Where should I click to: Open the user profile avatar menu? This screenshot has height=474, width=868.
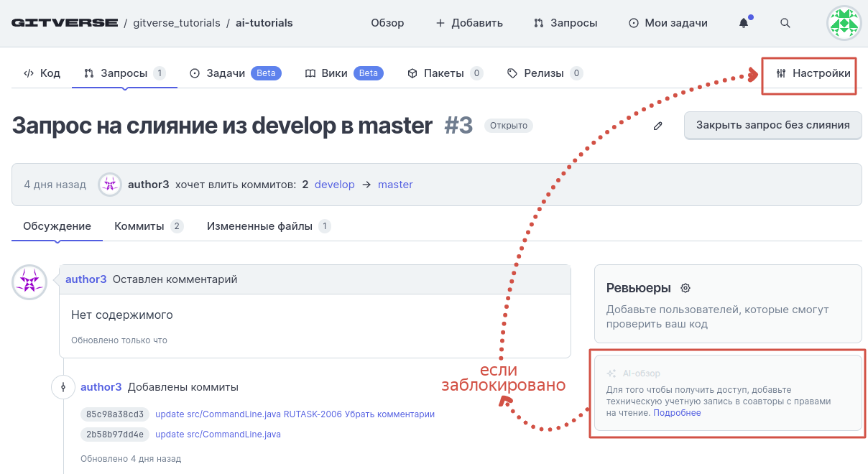844,23
